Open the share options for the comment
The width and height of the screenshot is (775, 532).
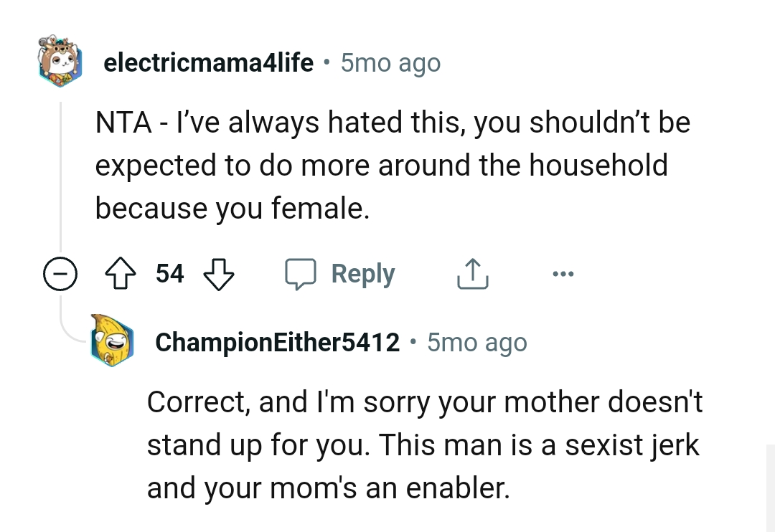tap(471, 273)
